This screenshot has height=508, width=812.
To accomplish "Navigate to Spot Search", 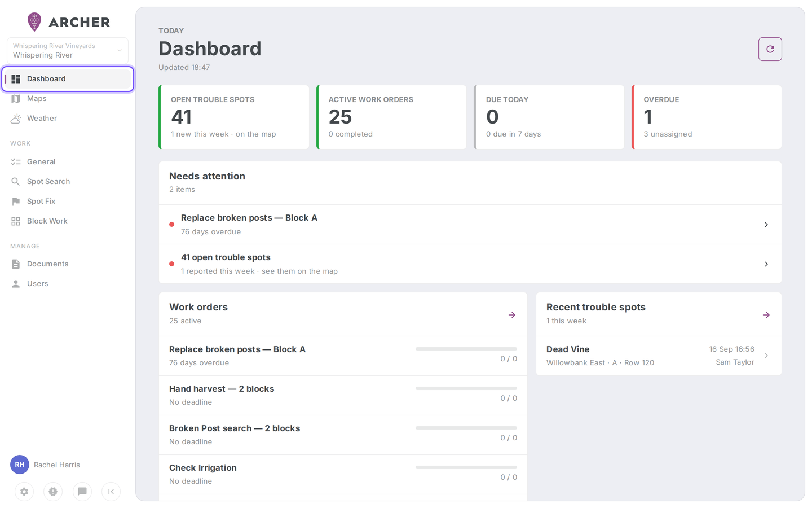I will [x=68, y=182].
